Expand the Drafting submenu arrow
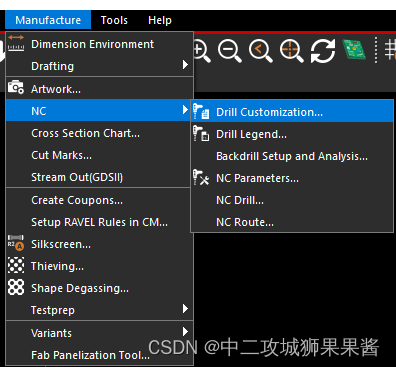 [185, 65]
